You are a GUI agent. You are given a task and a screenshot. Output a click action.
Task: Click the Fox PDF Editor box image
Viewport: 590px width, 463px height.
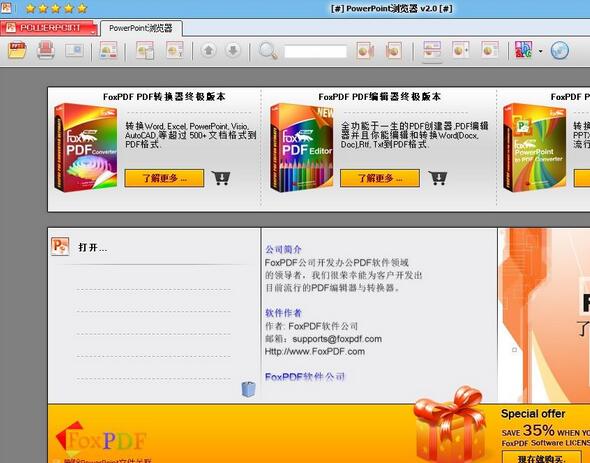pos(302,148)
